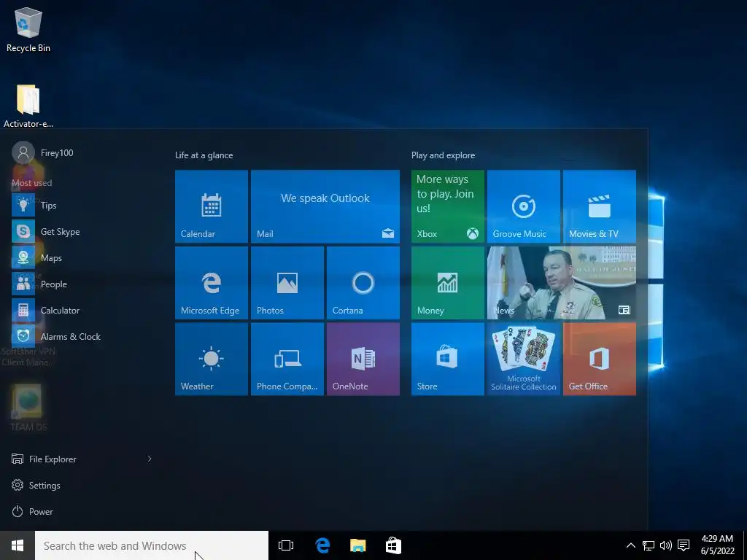Viewport: 747px width, 560px height.
Task: Open the Xbox tile
Action: click(447, 206)
